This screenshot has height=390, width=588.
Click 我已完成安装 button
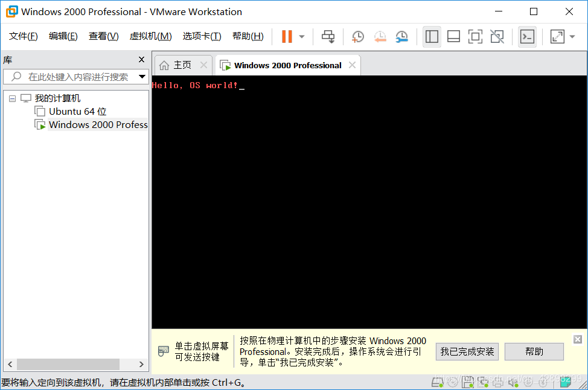[467, 352]
